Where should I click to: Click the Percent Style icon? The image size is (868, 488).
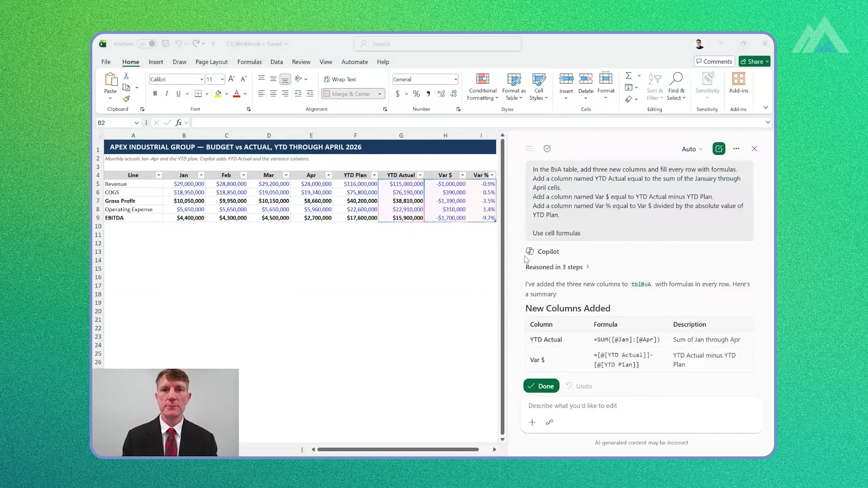coord(416,94)
